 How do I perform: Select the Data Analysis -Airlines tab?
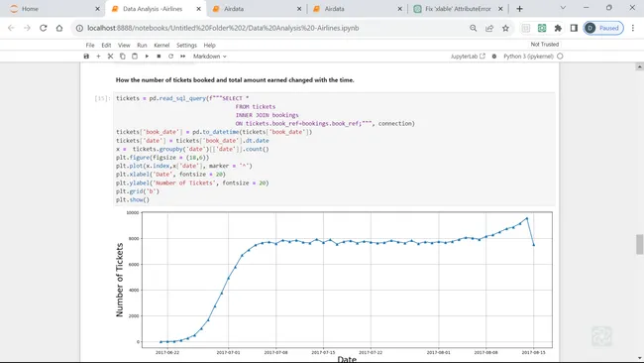coord(157,9)
